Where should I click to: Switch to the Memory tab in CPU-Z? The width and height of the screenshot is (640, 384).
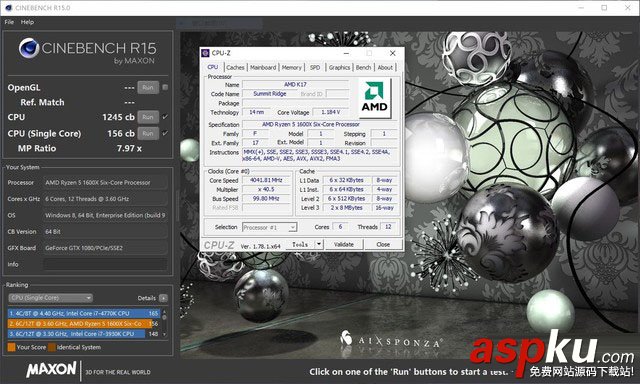click(x=291, y=68)
